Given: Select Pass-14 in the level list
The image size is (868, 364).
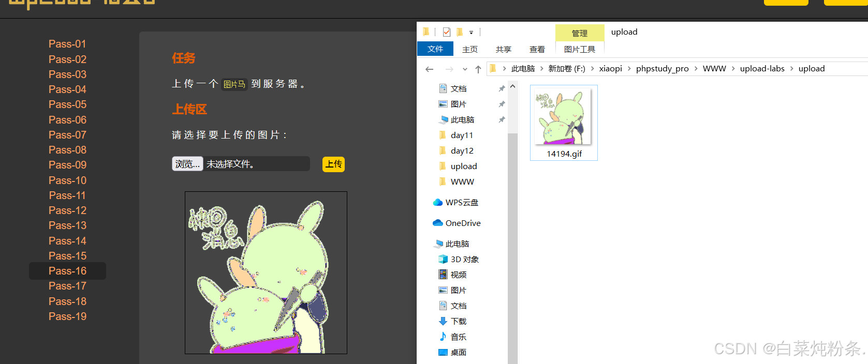Looking at the screenshot, I should click(x=67, y=241).
